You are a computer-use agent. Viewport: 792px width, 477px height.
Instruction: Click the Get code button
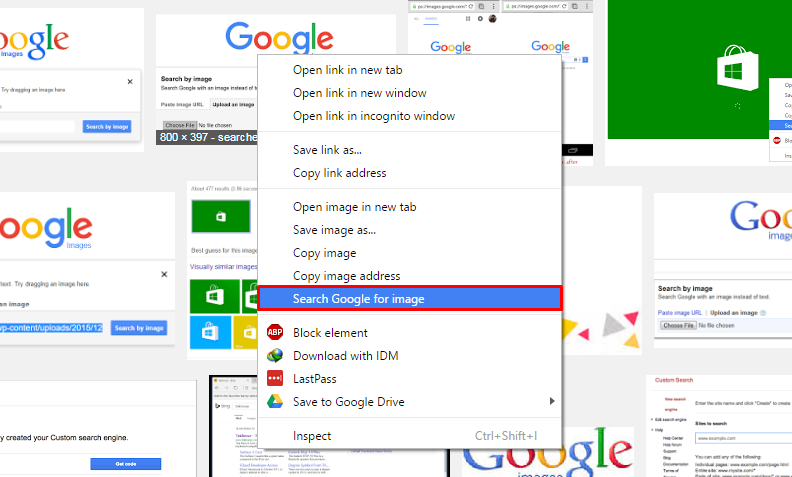tap(126, 464)
